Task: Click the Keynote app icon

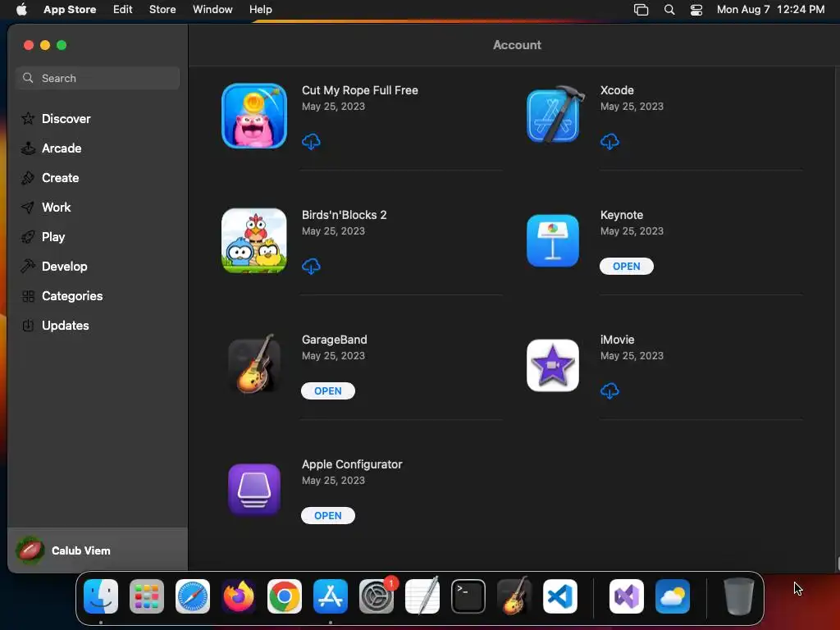Action: 552,240
